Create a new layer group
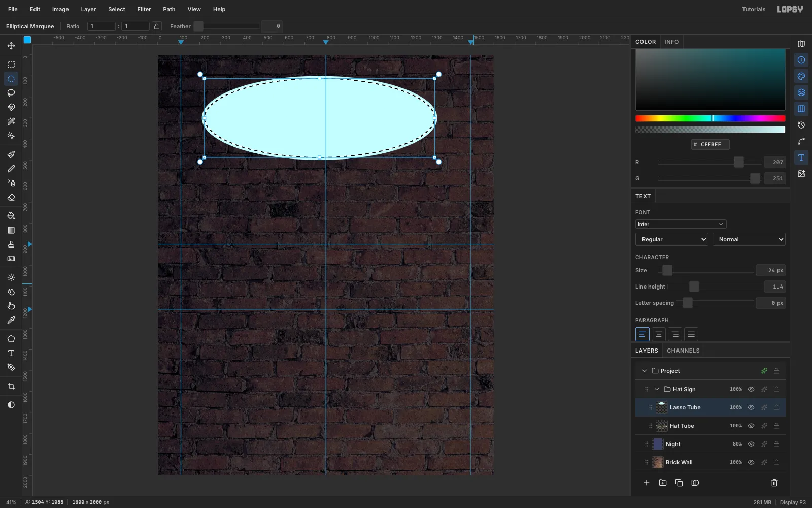 click(663, 483)
